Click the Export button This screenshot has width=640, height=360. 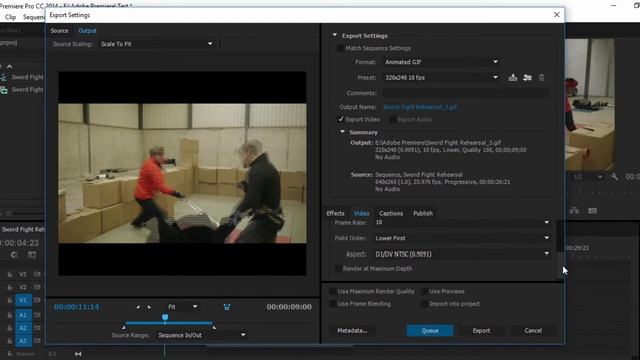coord(481,331)
